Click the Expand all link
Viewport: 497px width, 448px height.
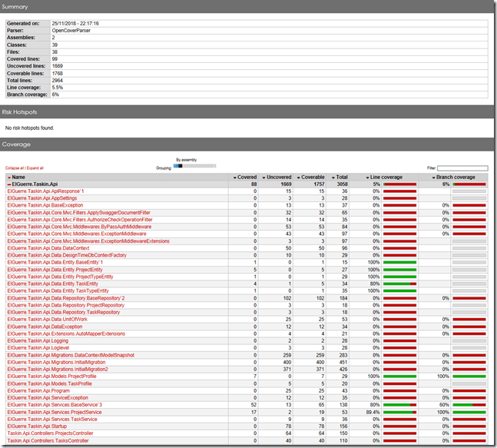pyautogui.click(x=36, y=168)
